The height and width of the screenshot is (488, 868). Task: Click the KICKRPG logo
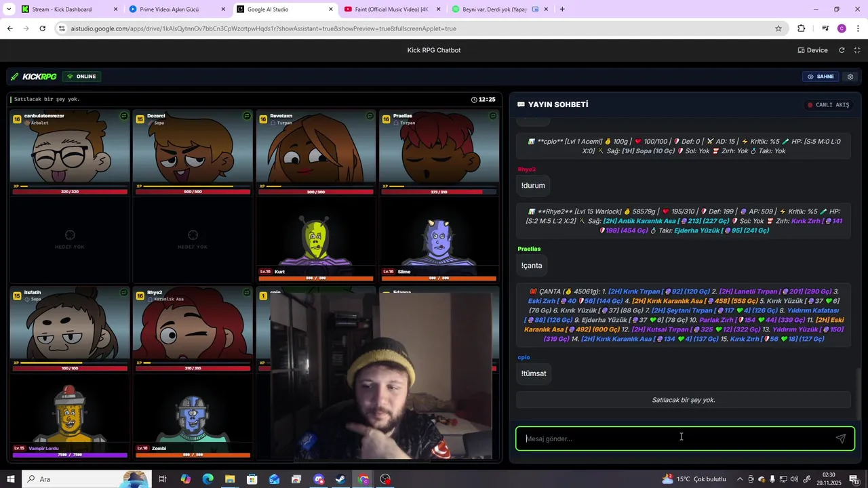(34, 77)
